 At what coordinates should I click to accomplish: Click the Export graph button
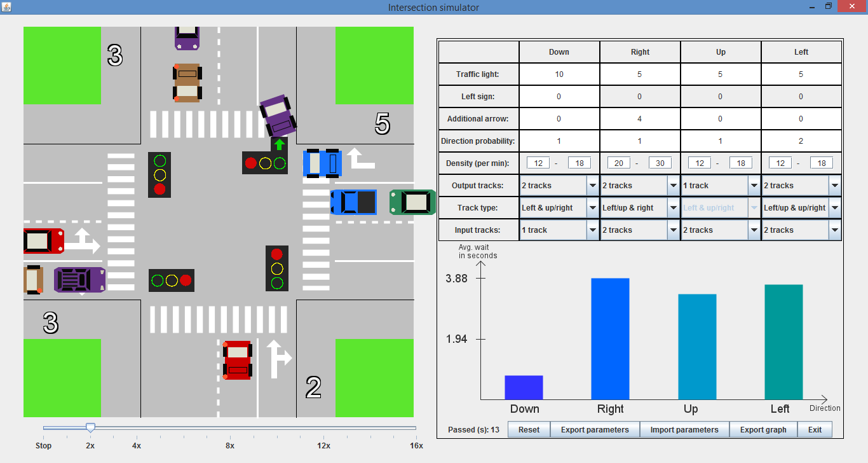pos(763,429)
